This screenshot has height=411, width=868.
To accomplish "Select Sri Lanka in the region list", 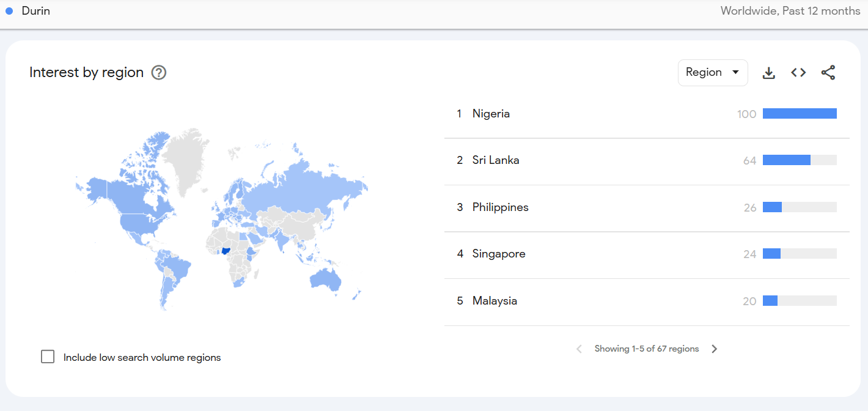I will pyautogui.click(x=647, y=161).
